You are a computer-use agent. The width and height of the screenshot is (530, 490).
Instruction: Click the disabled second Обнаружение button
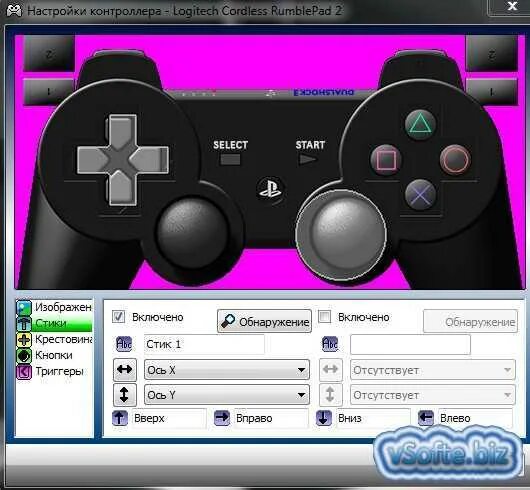click(470, 321)
